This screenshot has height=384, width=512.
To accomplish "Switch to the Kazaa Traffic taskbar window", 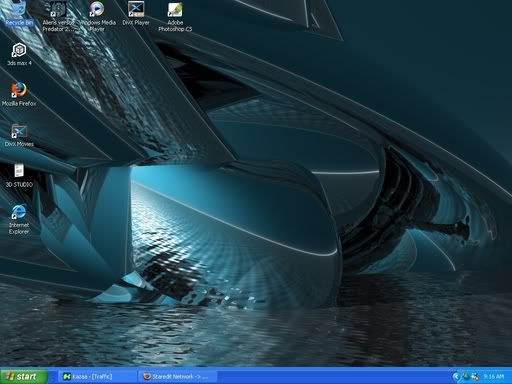I will click(x=98, y=377).
